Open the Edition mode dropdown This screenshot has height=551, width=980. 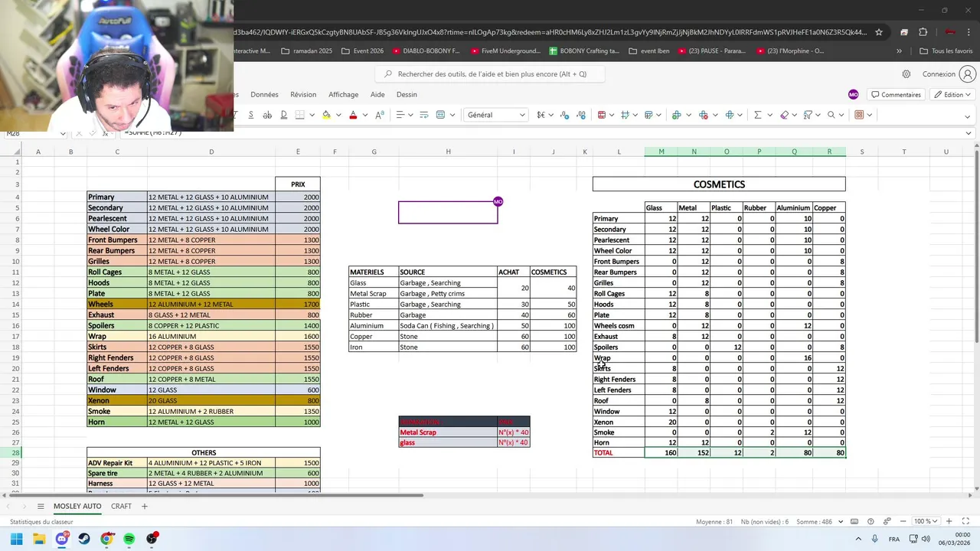(x=953, y=95)
